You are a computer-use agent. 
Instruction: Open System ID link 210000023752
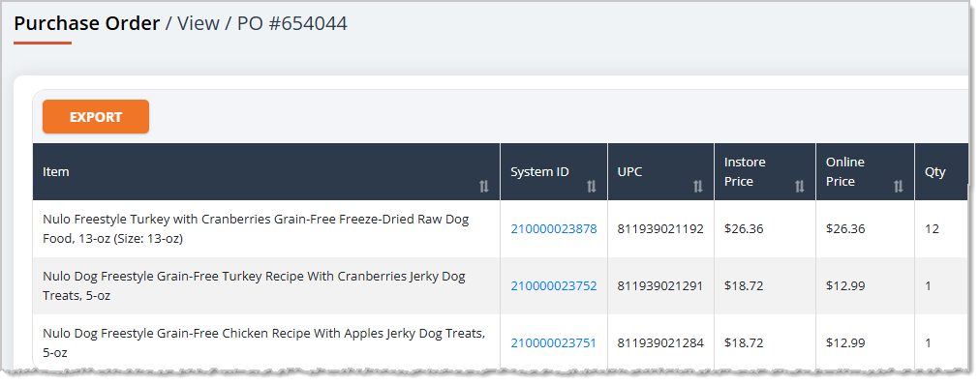[x=554, y=285]
